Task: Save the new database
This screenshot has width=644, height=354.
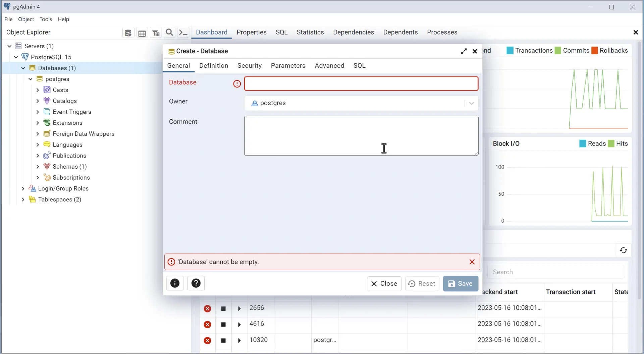Action: pyautogui.click(x=460, y=284)
